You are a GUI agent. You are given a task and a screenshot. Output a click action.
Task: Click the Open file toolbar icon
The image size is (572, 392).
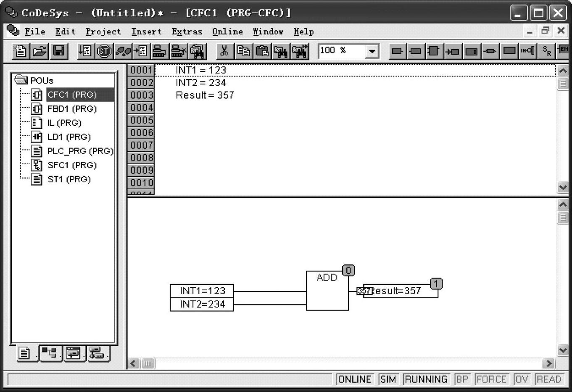point(40,51)
